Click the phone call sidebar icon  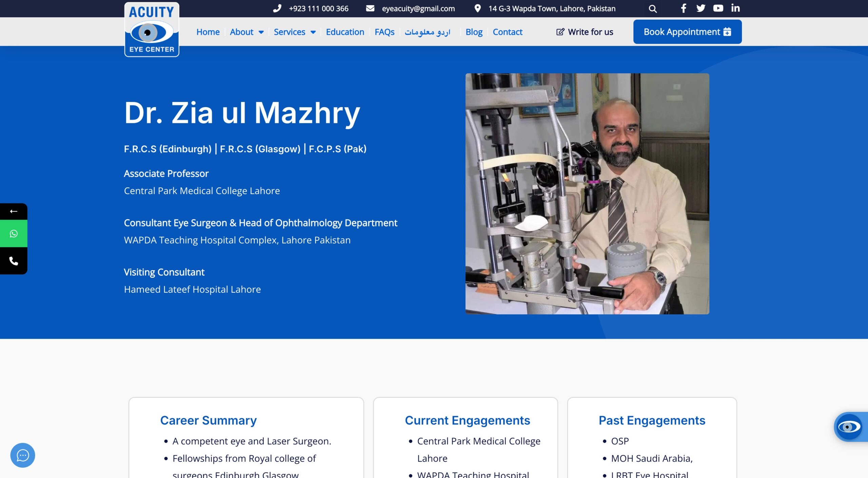14,261
